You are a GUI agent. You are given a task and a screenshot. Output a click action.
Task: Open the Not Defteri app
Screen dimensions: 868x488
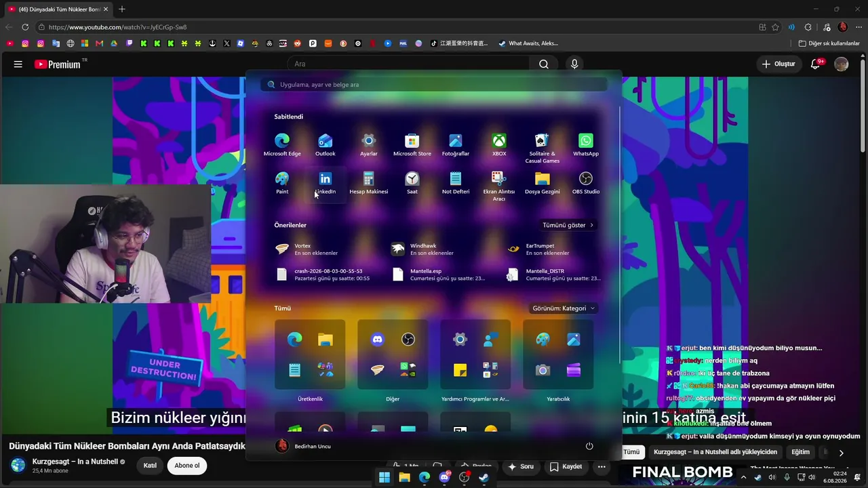456,182
